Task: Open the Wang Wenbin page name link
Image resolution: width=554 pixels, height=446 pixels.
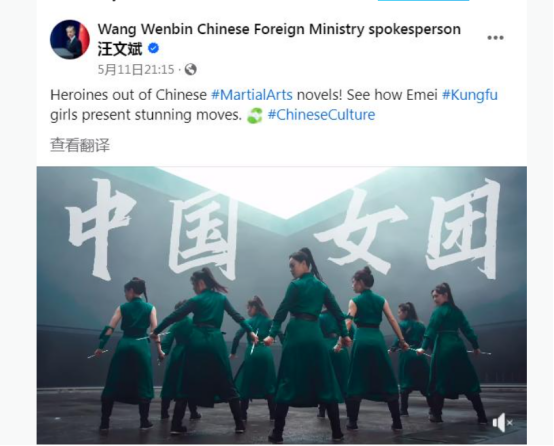Action: (279, 29)
